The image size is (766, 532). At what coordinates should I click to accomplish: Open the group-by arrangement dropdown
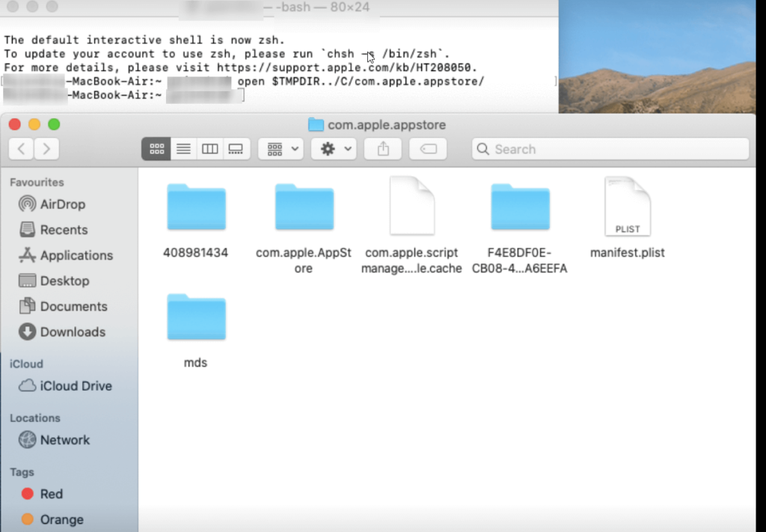point(281,148)
